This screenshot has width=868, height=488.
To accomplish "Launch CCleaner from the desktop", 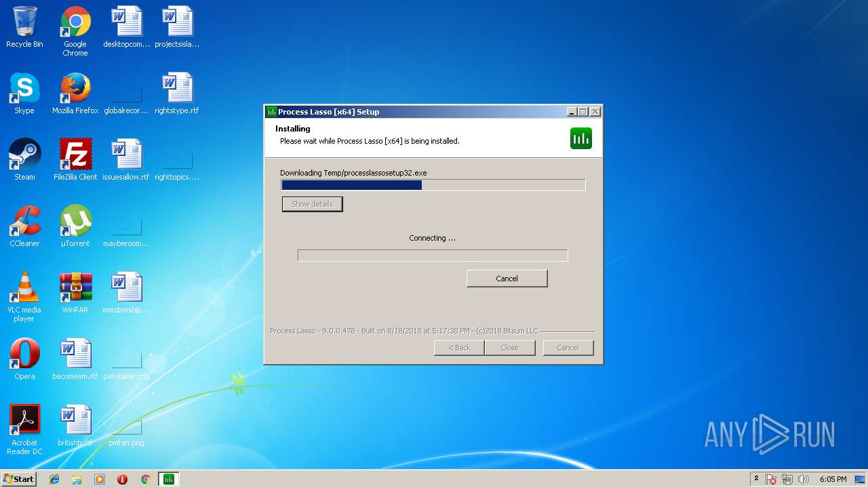I will tap(24, 227).
